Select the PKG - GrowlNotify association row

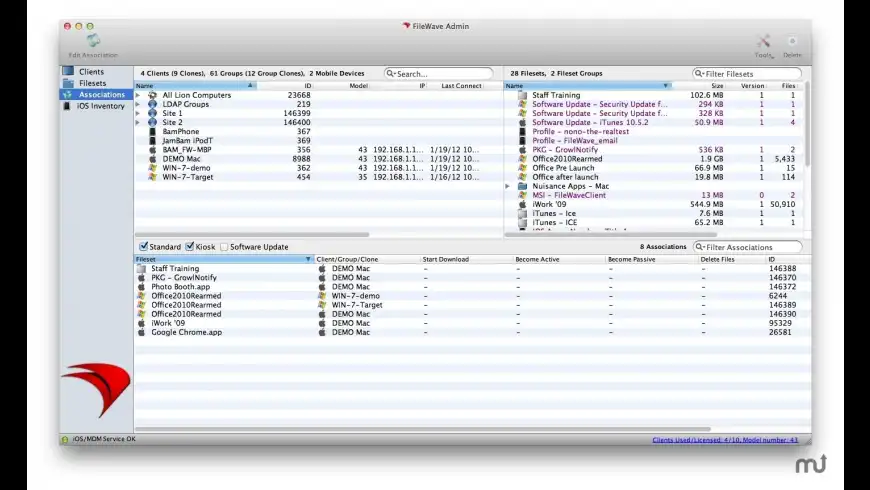(472, 277)
